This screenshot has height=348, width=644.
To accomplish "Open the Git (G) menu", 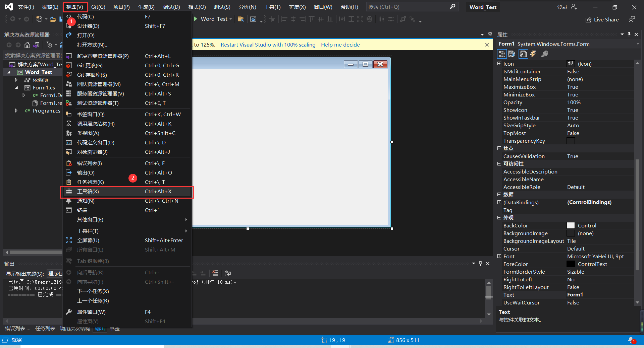I will 98,7.
